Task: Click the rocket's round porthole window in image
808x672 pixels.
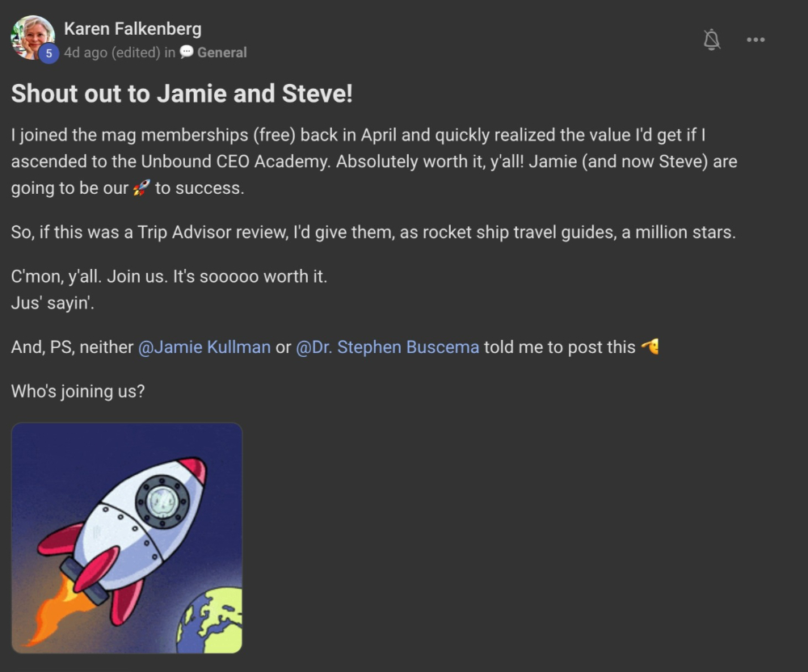Action: click(x=162, y=501)
